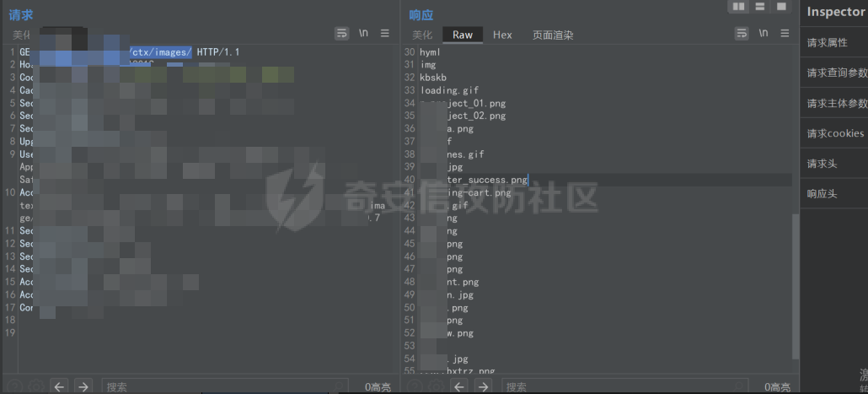
Task: Open the response panel hamburger menu
Action: [x=785, y=33]
